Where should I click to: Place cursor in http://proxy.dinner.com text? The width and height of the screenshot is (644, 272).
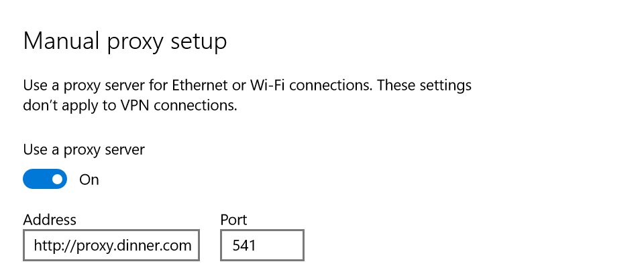[113, 246]
